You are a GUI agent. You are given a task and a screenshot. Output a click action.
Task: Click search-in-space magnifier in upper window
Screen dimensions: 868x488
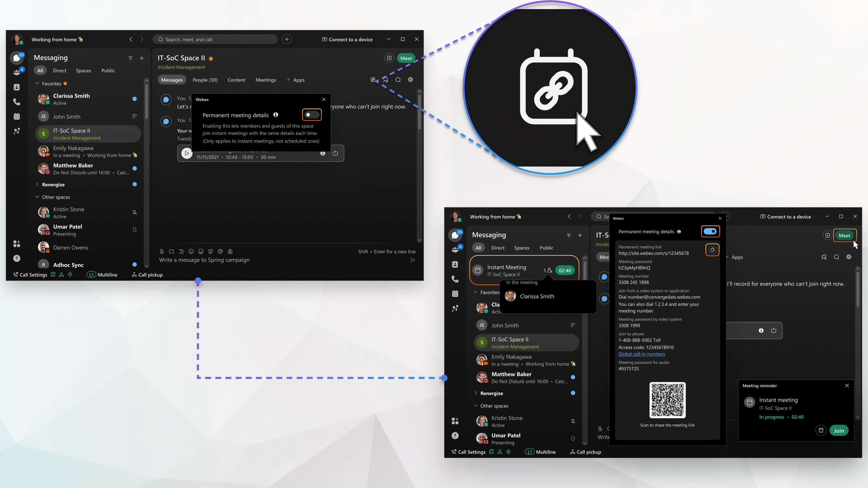[x=398, y=80]
